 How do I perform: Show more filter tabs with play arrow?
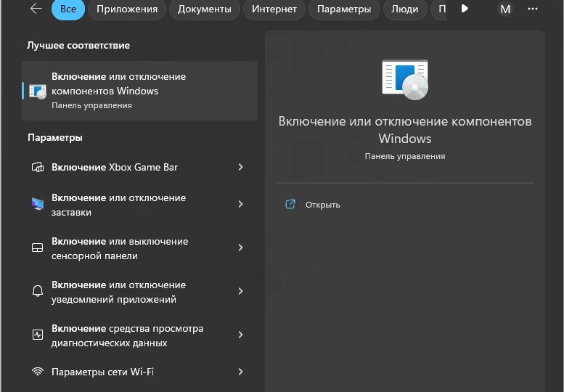point(465,9)
